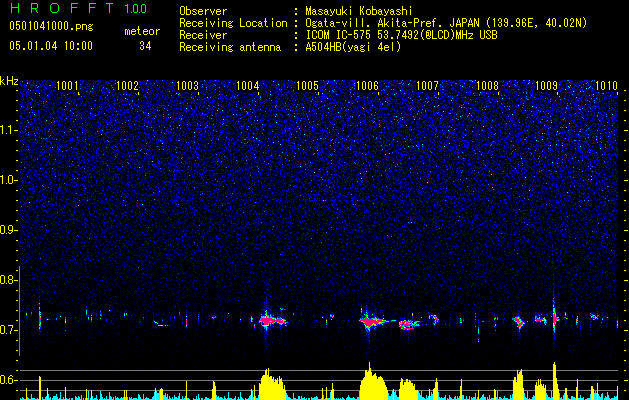Click the 1001 time marker
The height and width of the screenshot is (400, 629).
tap(67, 85)
